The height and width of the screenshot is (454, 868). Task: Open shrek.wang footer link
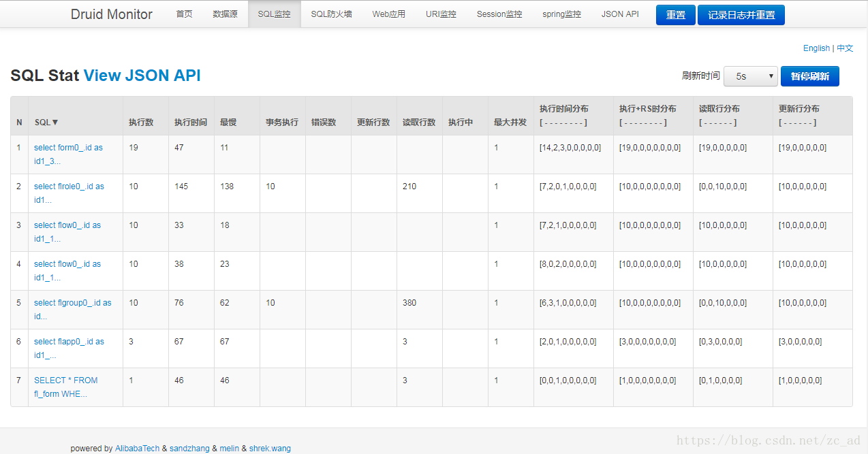270,449
